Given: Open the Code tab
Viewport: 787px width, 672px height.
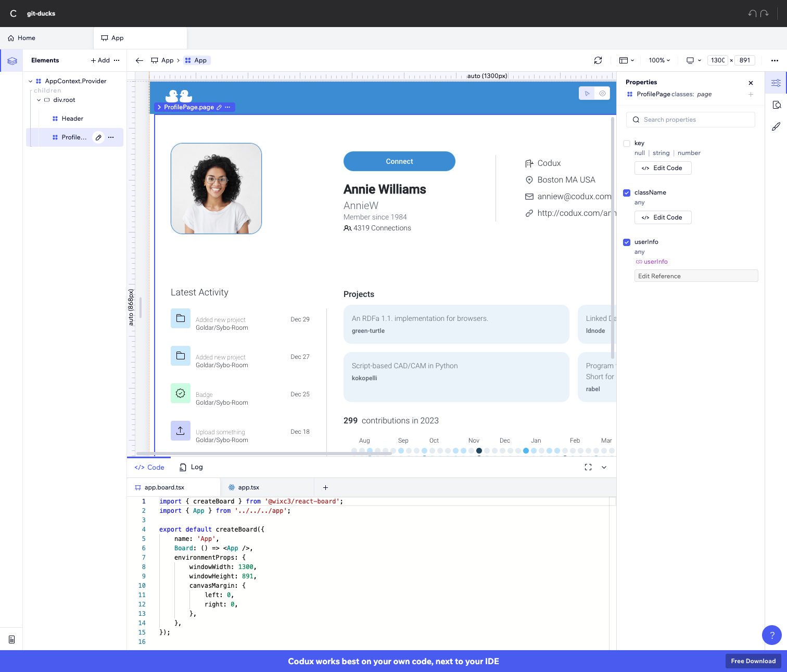Looking at the screenshot, I should pyautogui.click(x=149, y=468).
